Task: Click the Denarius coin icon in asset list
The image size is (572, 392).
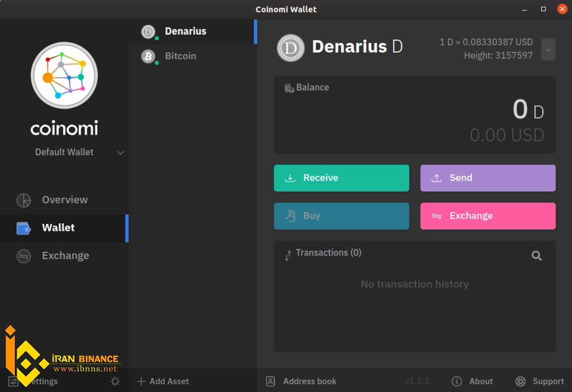Action: coord(148,32)
